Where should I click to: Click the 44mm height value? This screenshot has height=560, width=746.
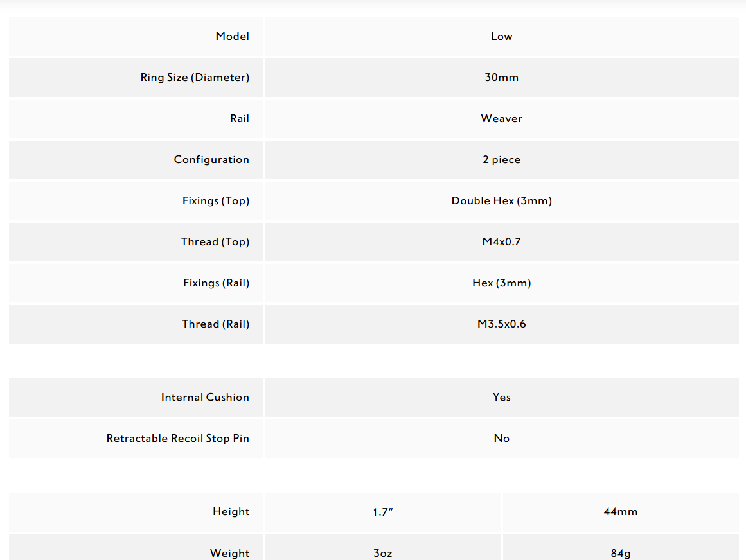620,512
